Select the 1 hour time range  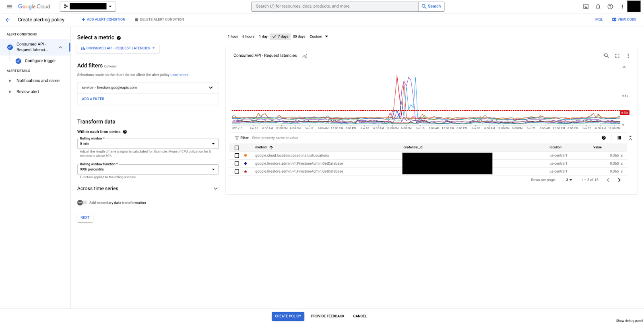233,37
